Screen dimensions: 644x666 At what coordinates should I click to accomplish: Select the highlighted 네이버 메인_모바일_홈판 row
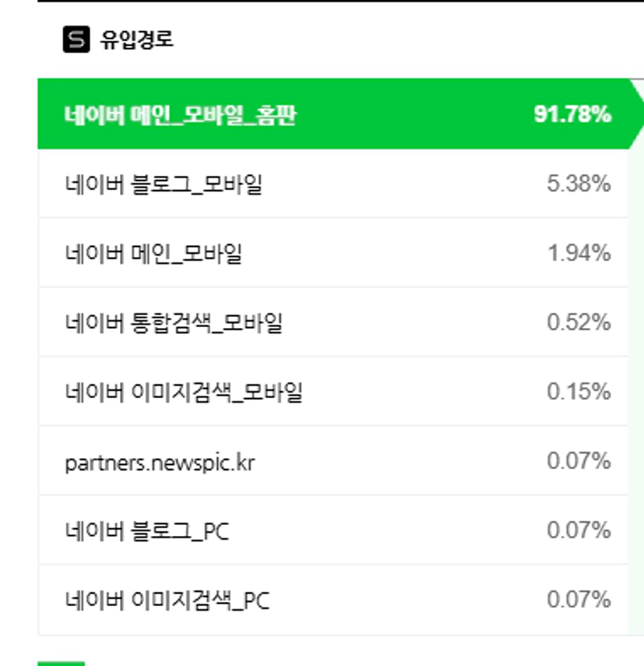(180, 115)
